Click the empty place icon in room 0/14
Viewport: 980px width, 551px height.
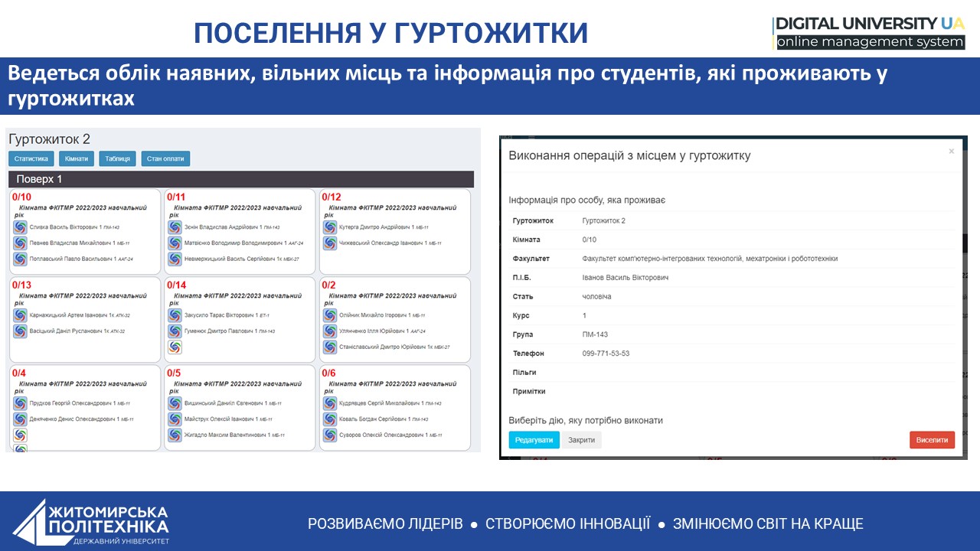click(x=175, y=347)
